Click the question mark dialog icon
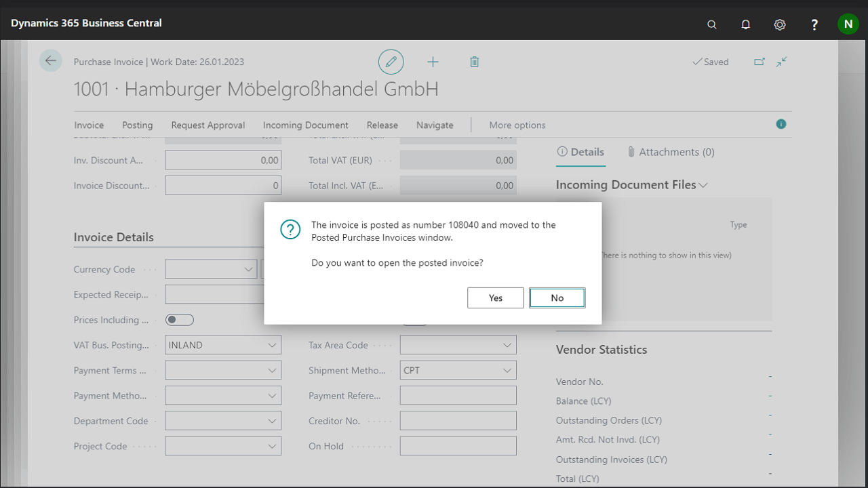The width and height of the screenshot is (868, 488). point(290,229)
